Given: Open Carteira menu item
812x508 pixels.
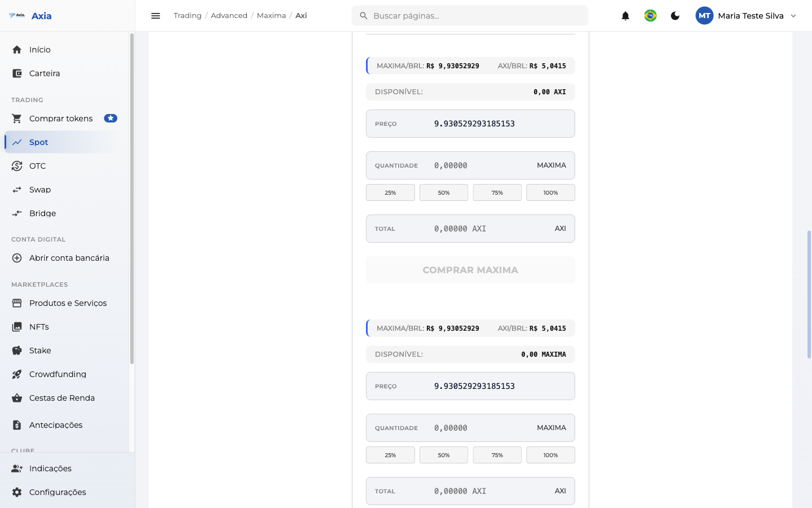Looking at the screenshot, I should coord(64,73).
